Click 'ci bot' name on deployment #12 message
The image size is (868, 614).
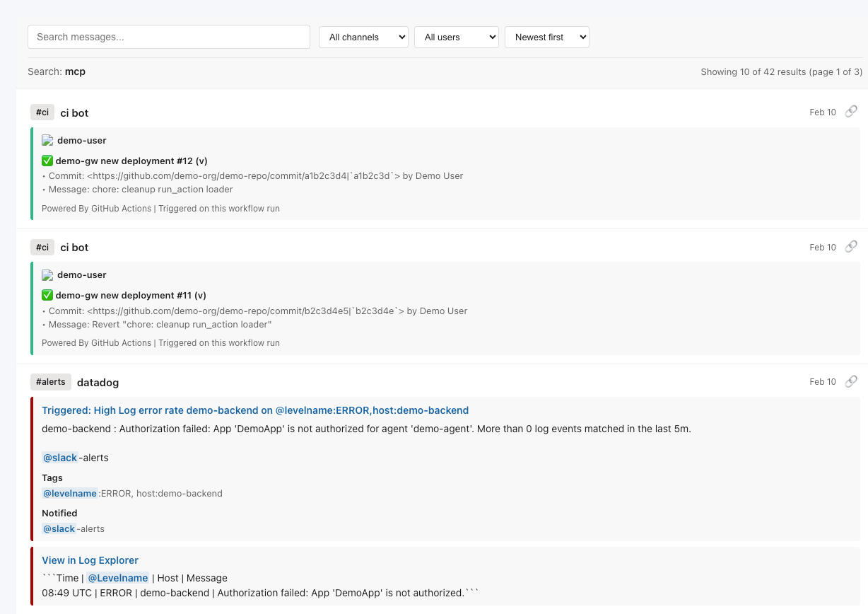[x=74, y=112]
